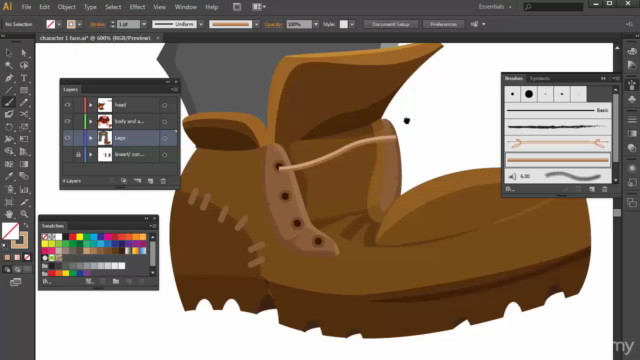This screenshot has width=640, height=360.
Task: Open the Layers panel options menu
Action: [x=175, y=89]
